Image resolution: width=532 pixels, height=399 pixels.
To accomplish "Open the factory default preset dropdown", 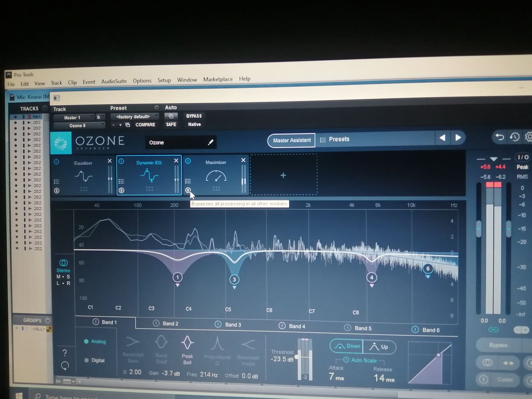I will tap(135, 117).
